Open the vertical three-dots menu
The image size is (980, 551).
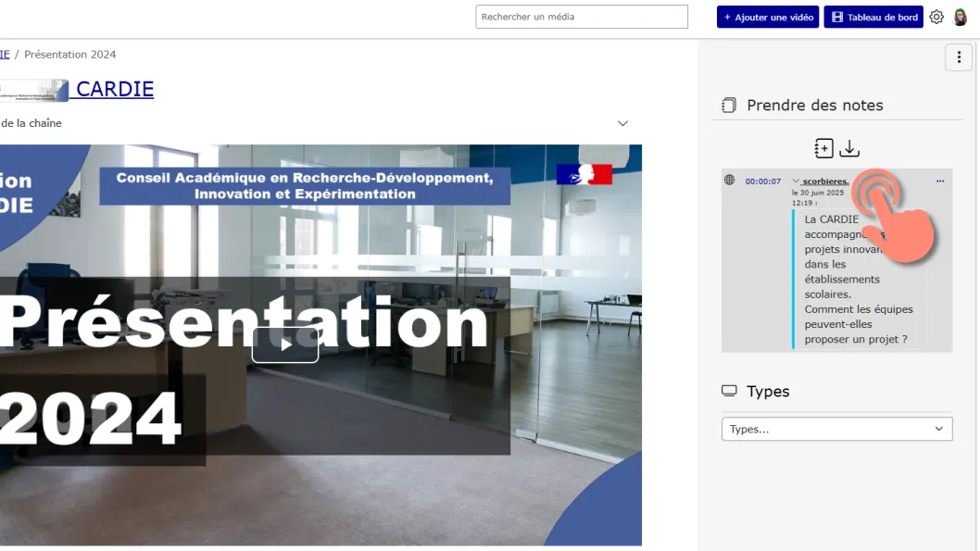959,57
